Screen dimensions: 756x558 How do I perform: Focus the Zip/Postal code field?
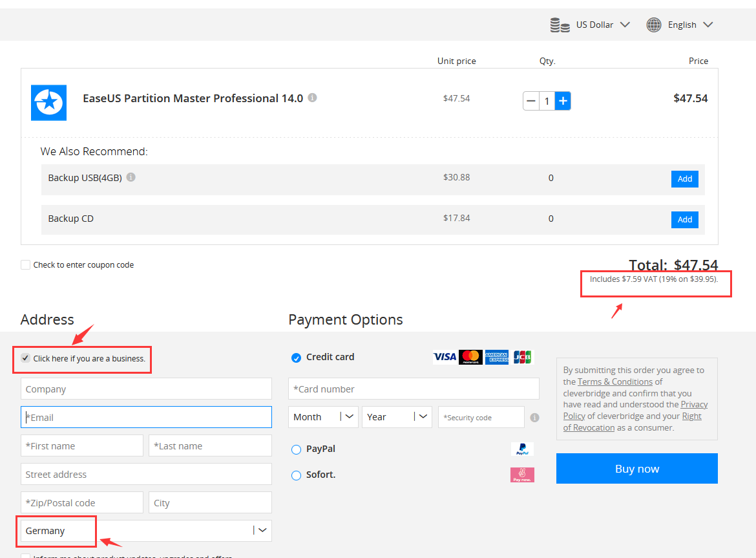[x=82, y=502]
